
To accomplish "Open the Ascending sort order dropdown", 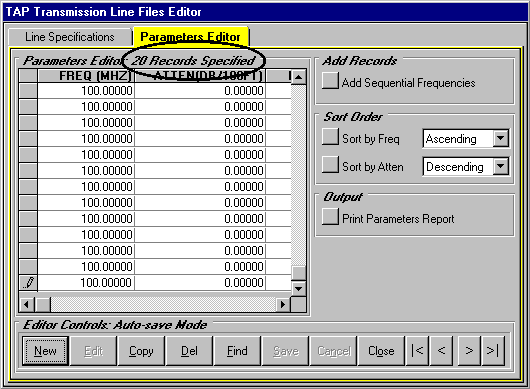I will (501, 139).
